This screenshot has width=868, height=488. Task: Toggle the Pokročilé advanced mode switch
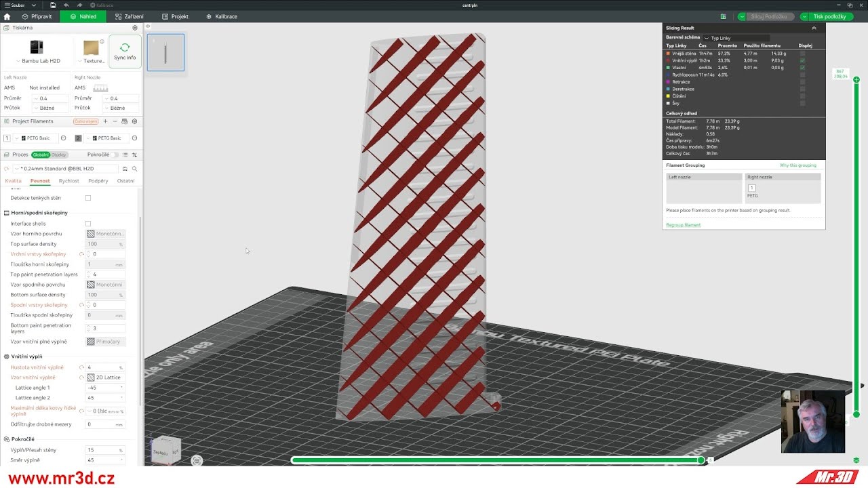point(115,155)
